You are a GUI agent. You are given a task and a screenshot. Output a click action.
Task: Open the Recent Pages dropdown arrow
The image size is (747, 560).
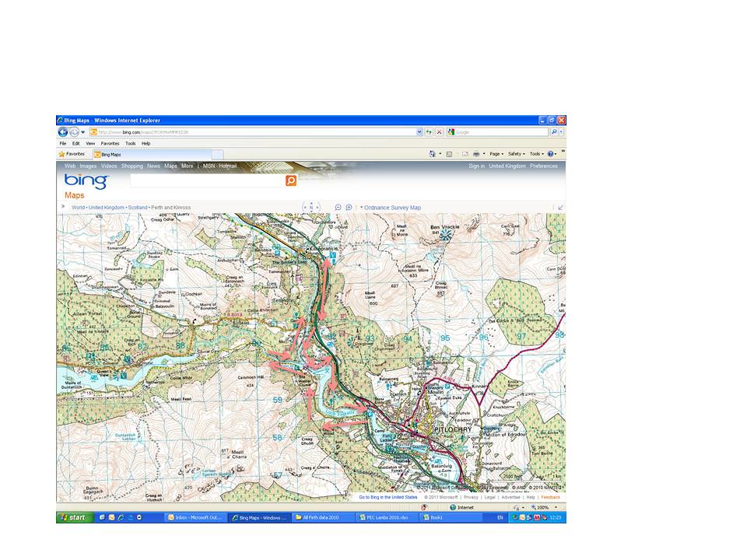point(83,132)
